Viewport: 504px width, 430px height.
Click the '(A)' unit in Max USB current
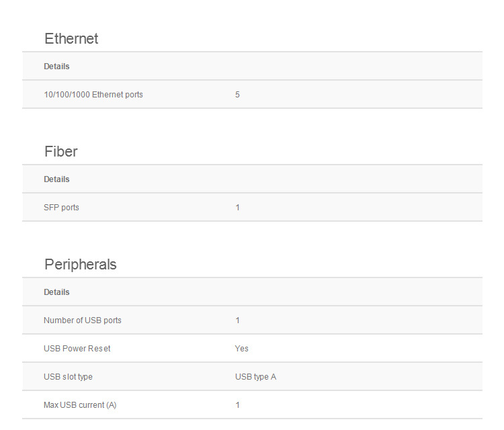tap(110, 405)
